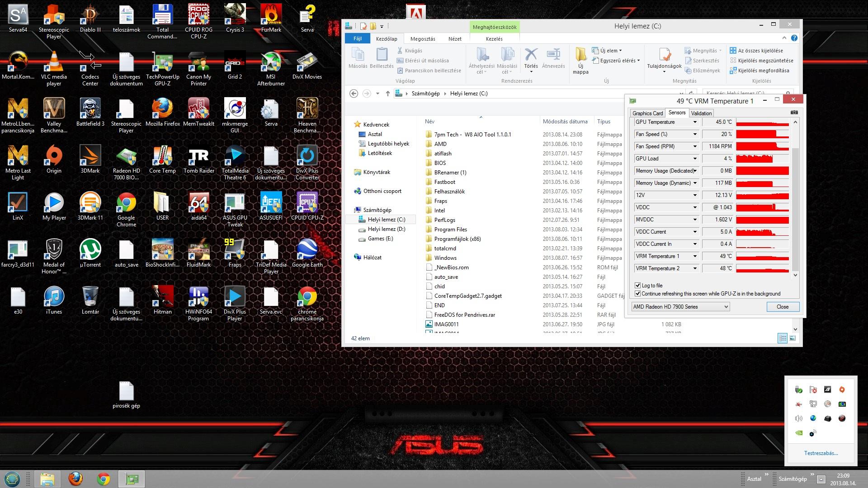Click the Törlés delete icon in ribbon
868x488 pixels.
click(x=531, y=59)
